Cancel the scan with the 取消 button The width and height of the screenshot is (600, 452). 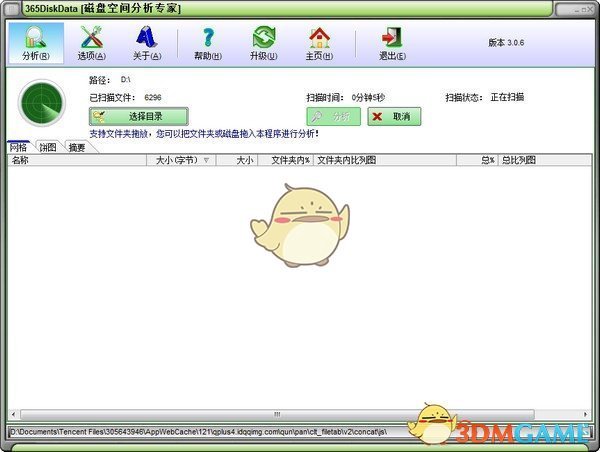[x=394, y=116]
